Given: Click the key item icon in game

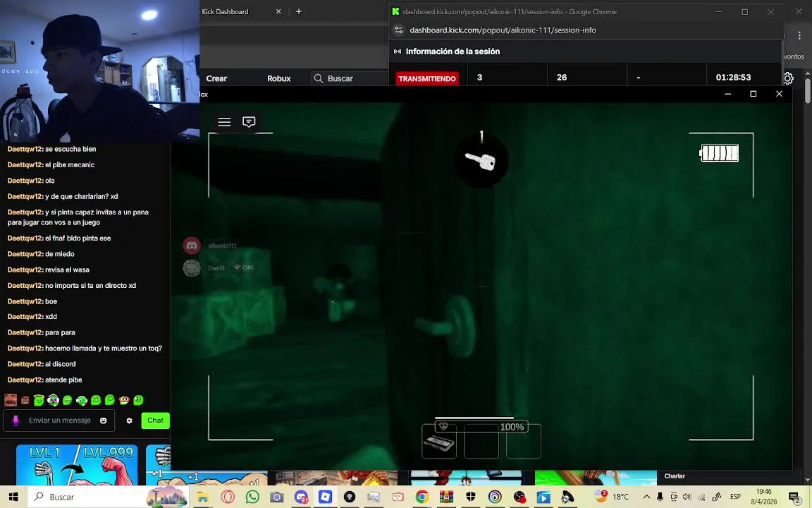Looking at the screenshot, I should 481,161.
